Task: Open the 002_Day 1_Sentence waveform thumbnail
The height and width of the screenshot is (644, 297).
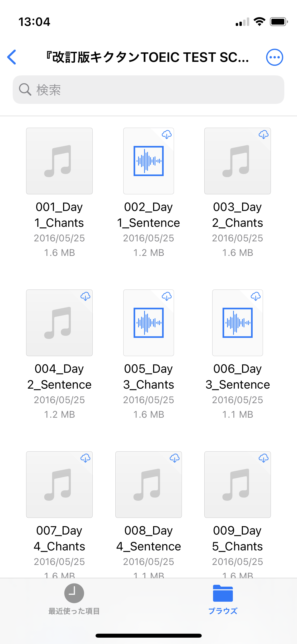Action: click(x=149, y=161)
